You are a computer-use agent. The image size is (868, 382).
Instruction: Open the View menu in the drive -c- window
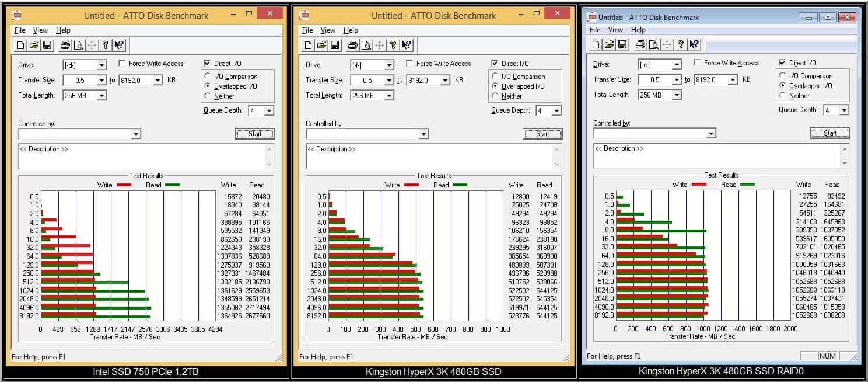[x=615, y=30]
